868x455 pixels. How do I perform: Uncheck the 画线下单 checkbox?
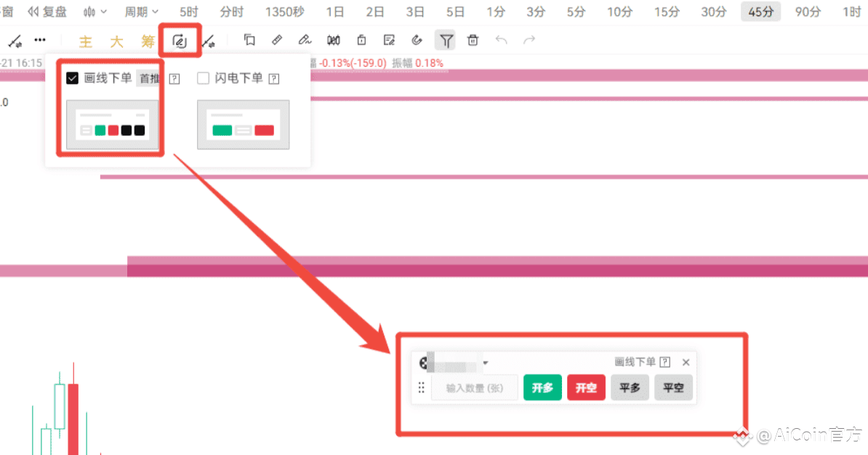[72, 78]
